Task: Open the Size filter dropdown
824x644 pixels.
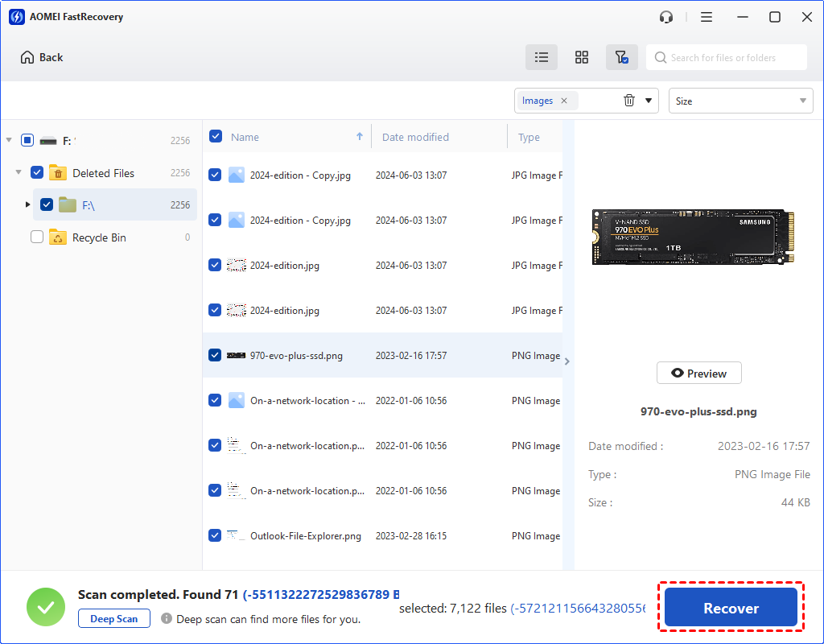Action: (x=740, y=101)
